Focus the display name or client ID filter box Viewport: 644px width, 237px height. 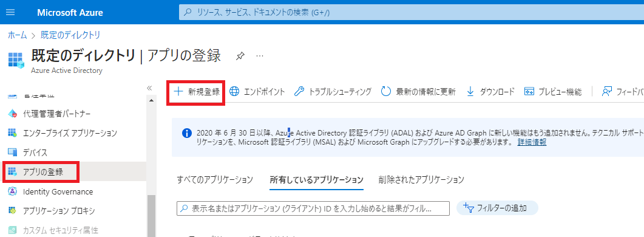click(x=313, y=208)
